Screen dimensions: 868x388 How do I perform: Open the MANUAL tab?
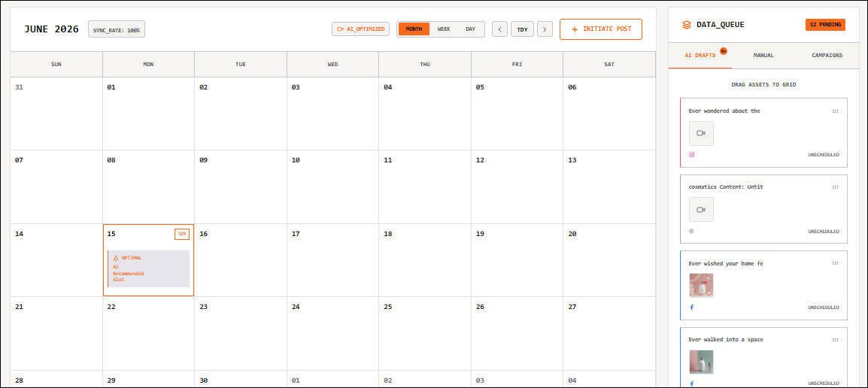763,56
